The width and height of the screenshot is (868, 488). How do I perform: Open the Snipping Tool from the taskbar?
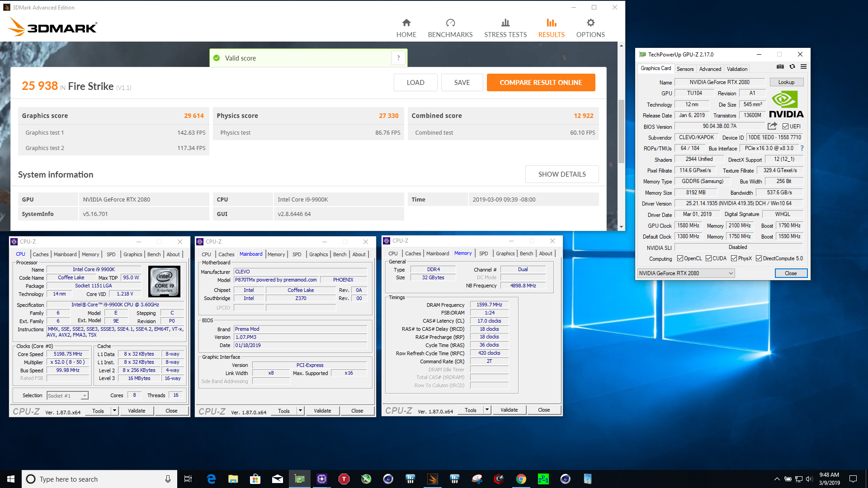pos(477,479)
